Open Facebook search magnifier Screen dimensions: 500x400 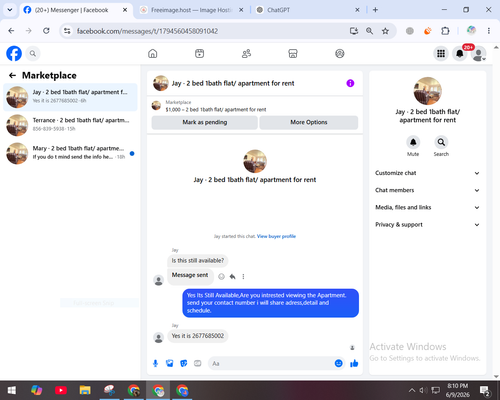(x=33, y=53)
